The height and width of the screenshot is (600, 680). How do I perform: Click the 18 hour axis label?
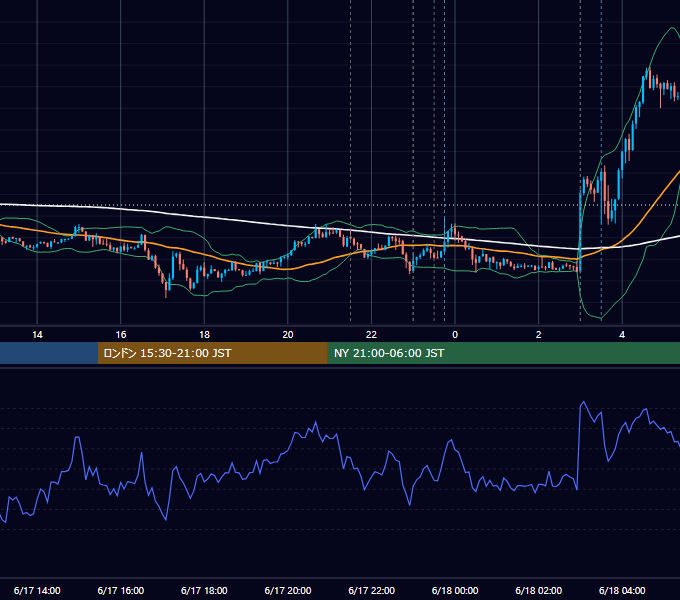pos(204,335)
